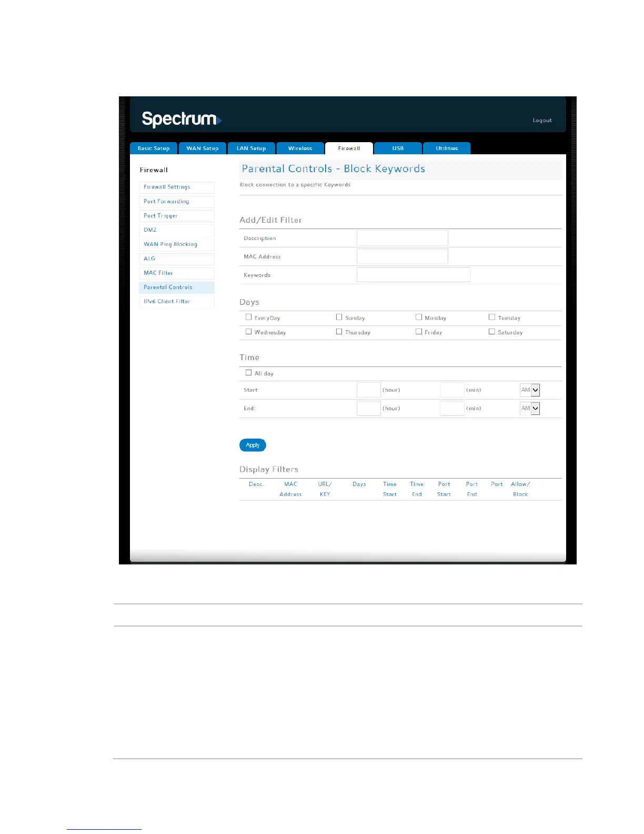Screen dimensions: 644x834
Task: Focus the Keywords text box
Action: [x=414, y=275]
